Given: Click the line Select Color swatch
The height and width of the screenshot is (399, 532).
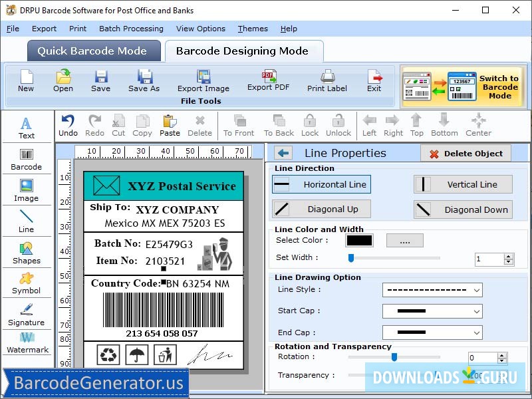Looking at the screenshot, I should [359, 240].
